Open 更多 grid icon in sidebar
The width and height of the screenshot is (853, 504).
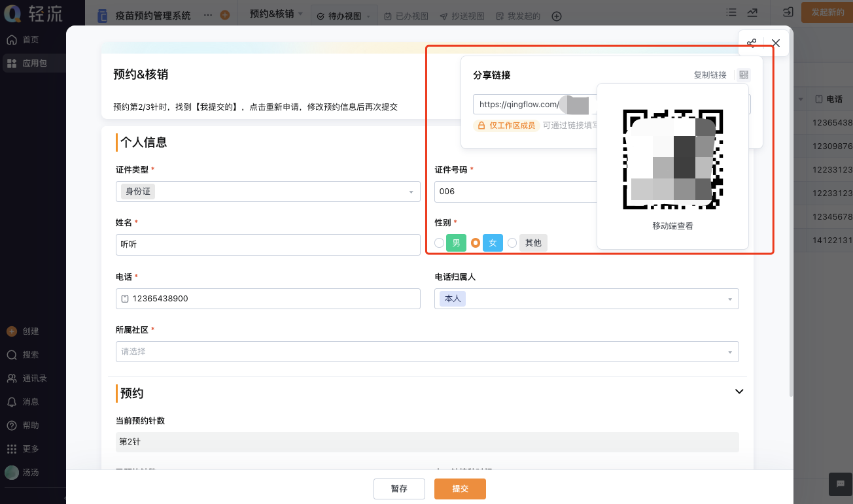(x=12, y=449)
